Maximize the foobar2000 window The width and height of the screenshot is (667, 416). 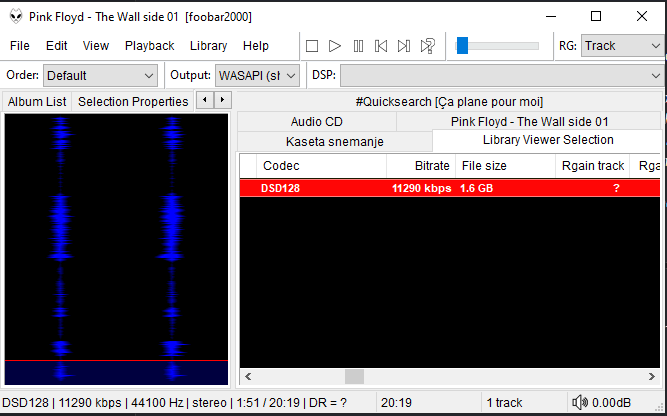(x=596, y=17)
